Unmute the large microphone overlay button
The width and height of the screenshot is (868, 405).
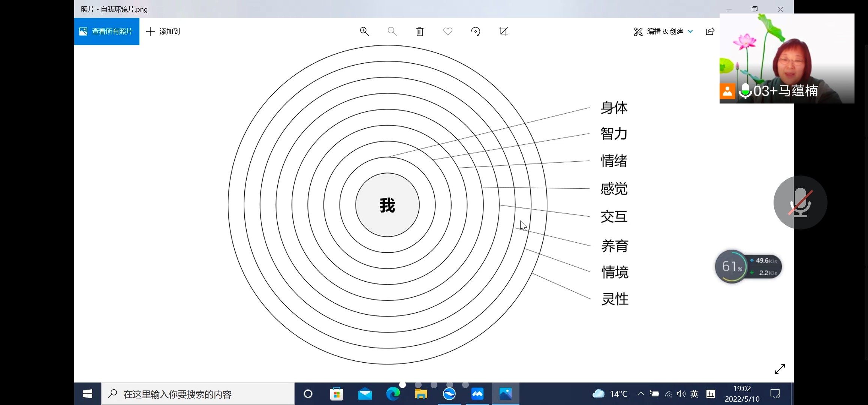(x=800, y=202)
